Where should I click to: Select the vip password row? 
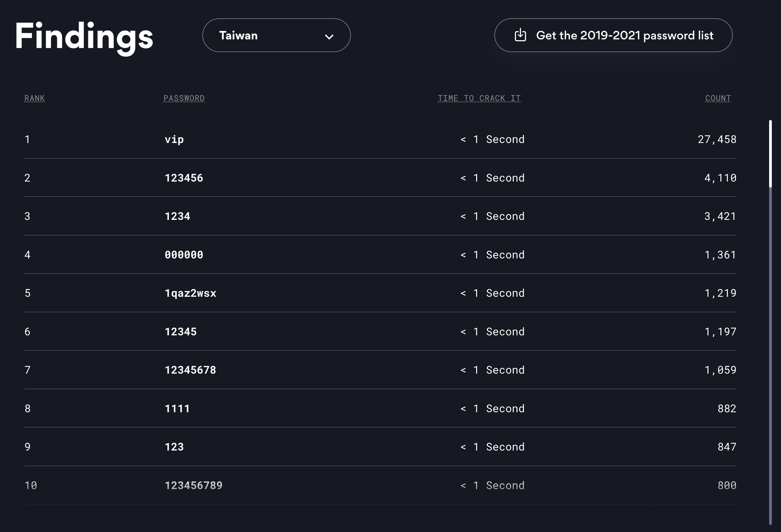[x=174, y=139]
